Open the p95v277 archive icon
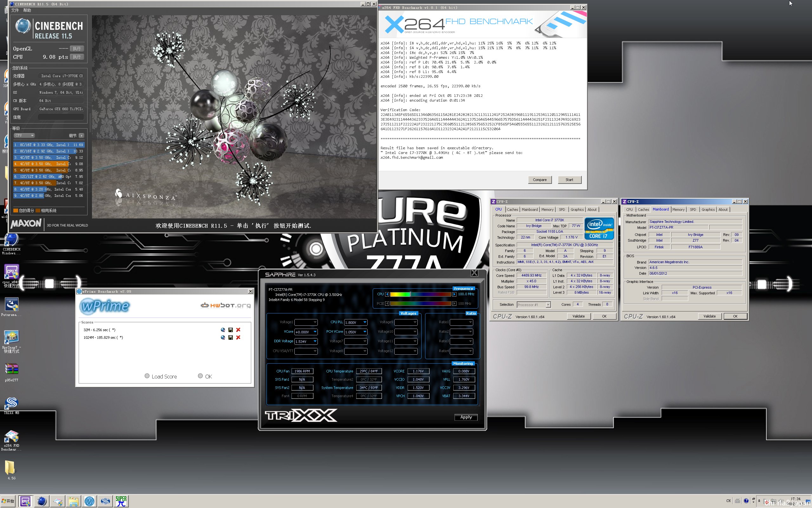Screen dimensions: 812x508 [11, 372]
